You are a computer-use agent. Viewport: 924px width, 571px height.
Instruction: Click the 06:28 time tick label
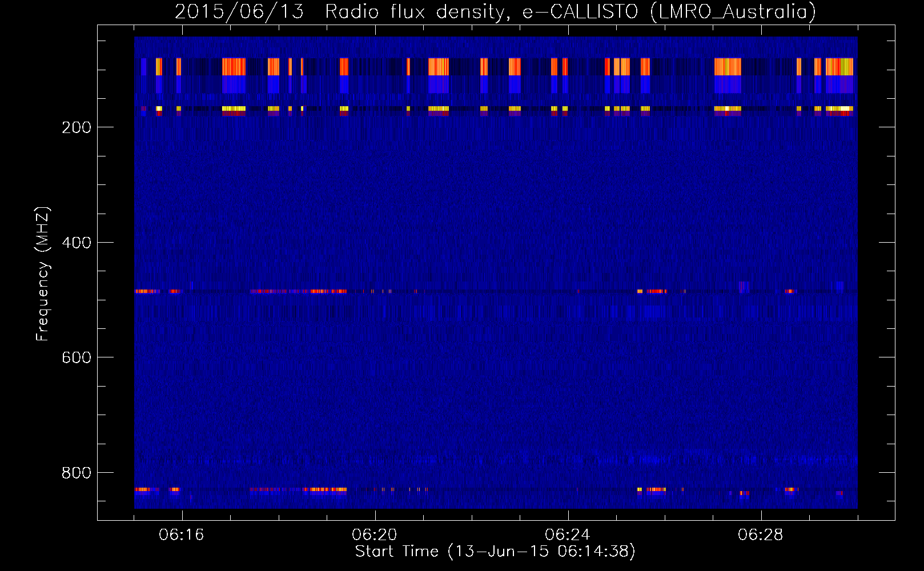[x=761, y=535]
